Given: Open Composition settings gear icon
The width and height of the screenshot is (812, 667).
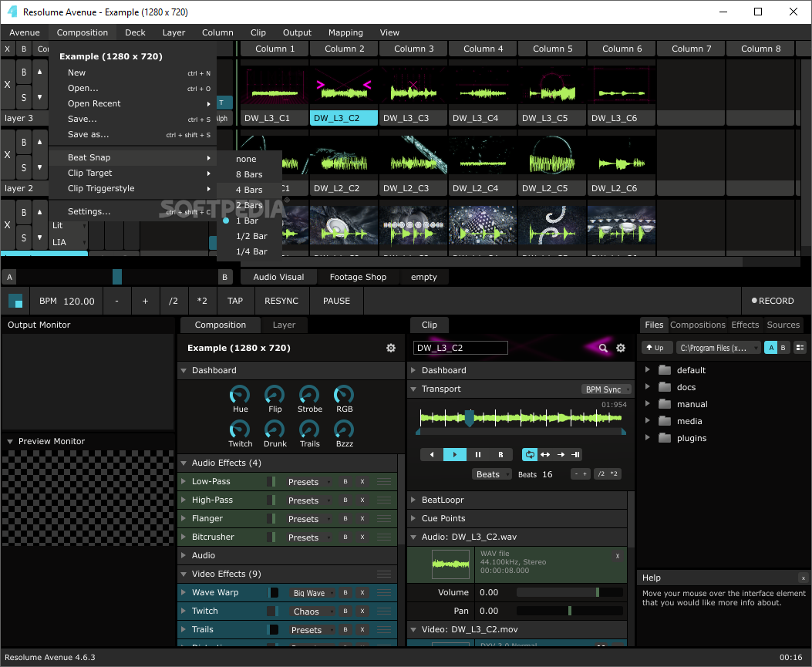Looking at the screenshot, I should coord(391,348).
